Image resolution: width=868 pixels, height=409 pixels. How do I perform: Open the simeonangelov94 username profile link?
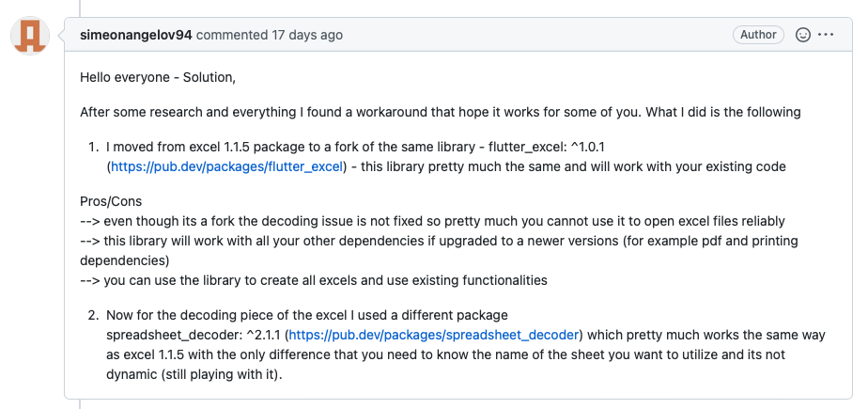(136, 35)
